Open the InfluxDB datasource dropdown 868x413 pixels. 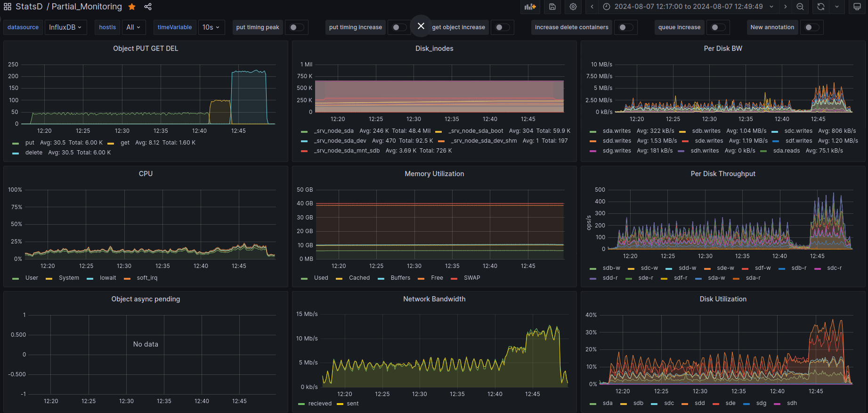click(65, 27)
